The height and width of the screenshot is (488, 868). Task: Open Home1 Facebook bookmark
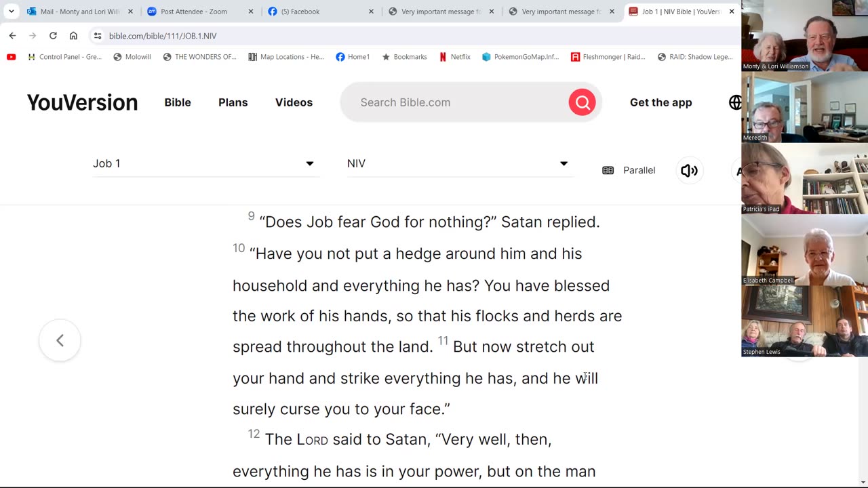pyautogui.click(x=353, y=57)
